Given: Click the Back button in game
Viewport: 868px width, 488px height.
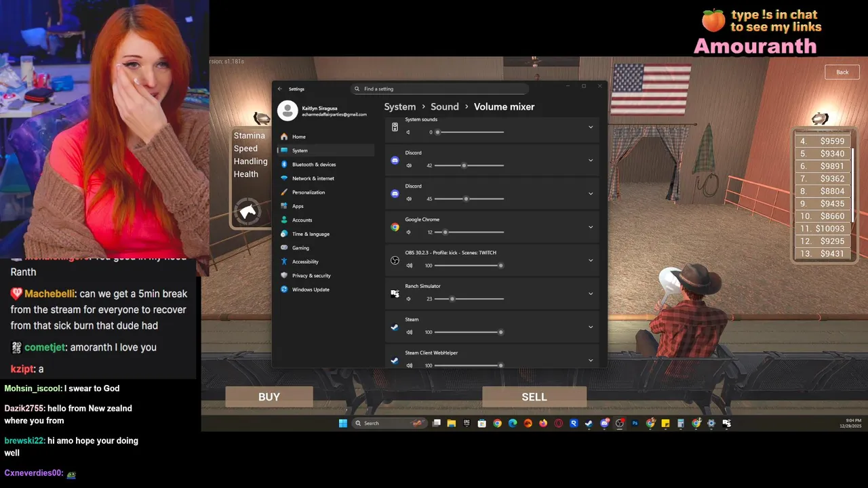Looking at the screenshot, I should pos(842,72).
